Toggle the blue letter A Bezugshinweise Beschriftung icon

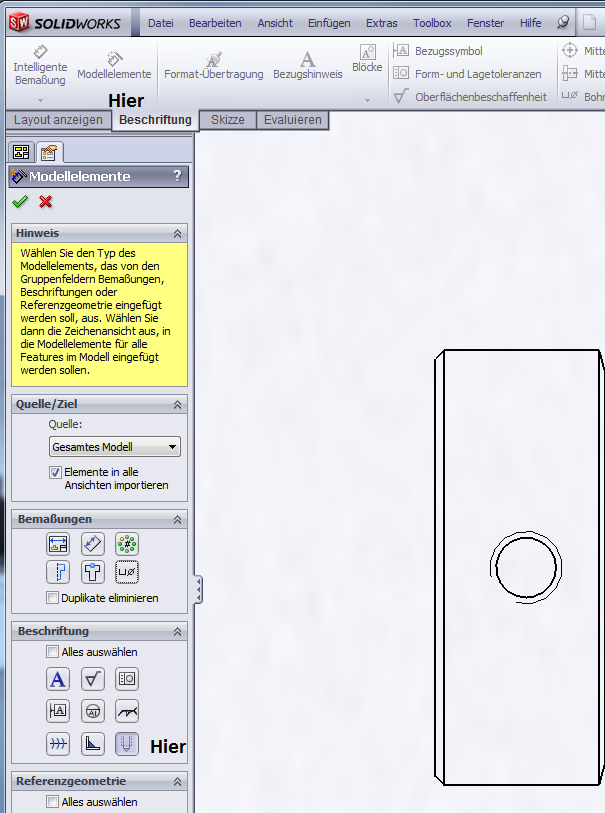click(x=58, y=679)
